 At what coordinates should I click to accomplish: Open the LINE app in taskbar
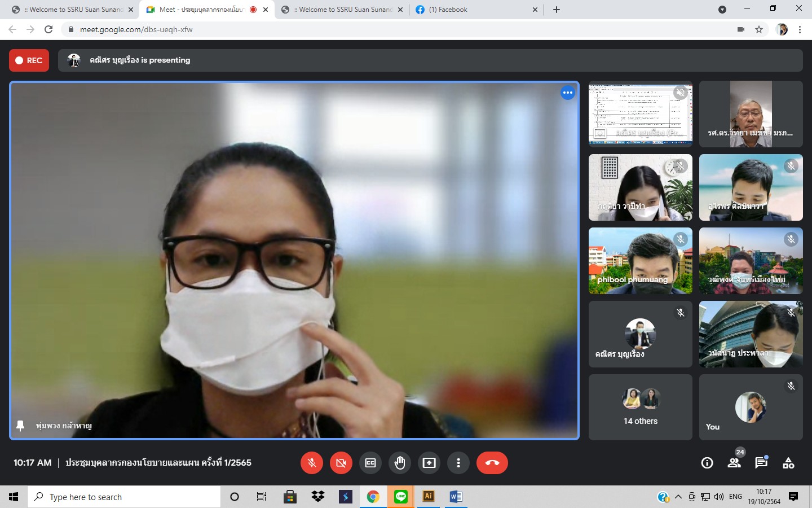(x=401, y=497)
